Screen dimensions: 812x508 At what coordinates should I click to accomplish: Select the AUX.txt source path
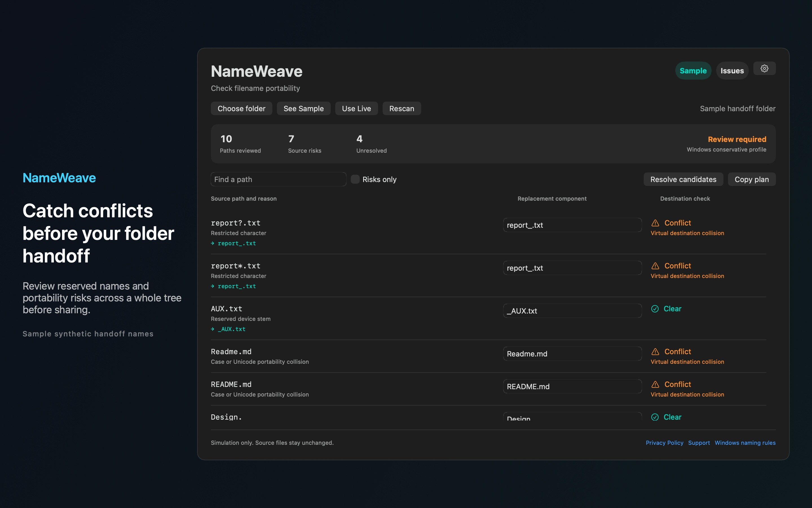click(226, 309)
